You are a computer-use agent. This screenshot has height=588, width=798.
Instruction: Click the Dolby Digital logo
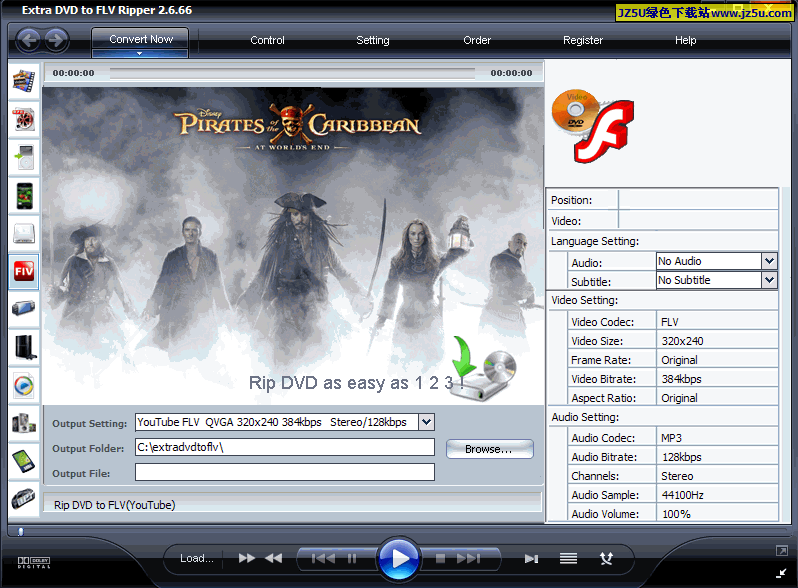point(34,562)
